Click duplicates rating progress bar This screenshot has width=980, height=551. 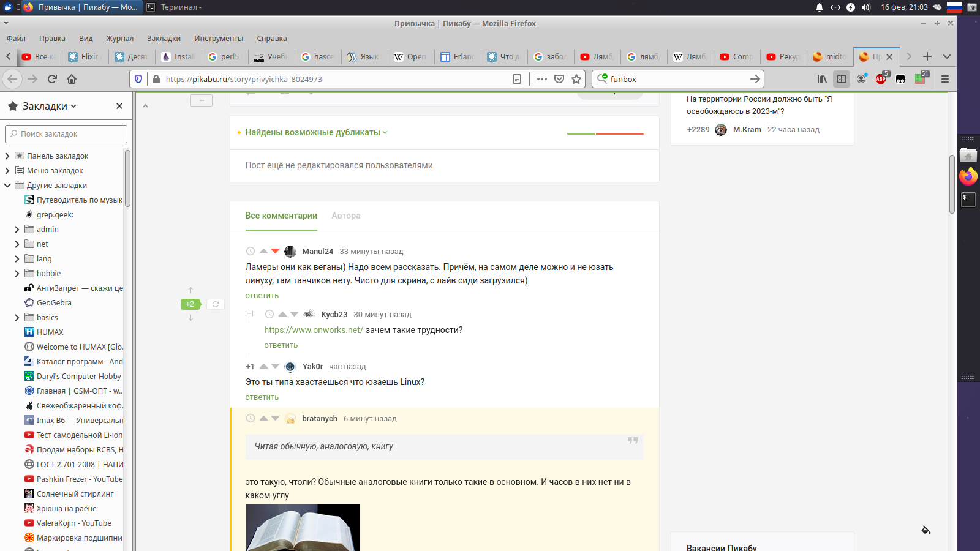coord(605,133)
